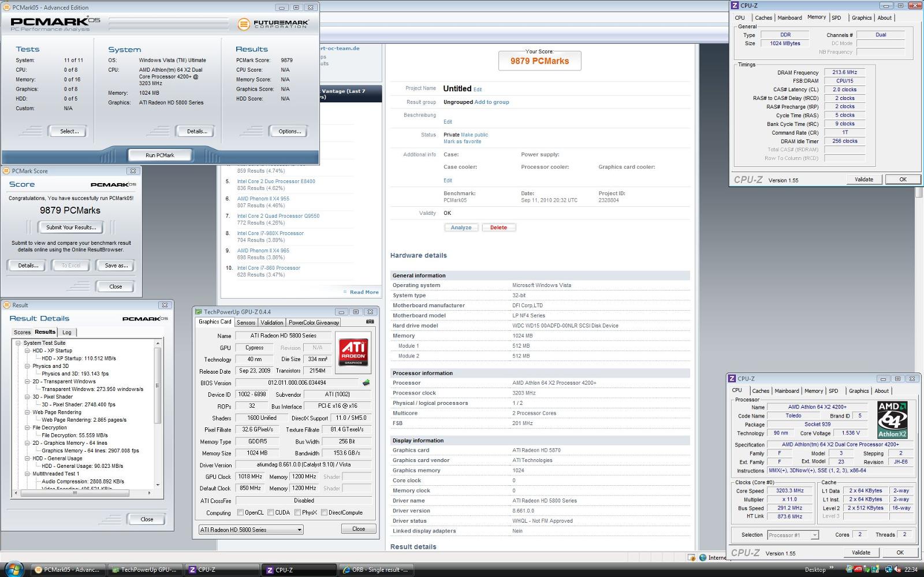924x577 pixels.
Task: Click the Options... button in PCMark05
Action: (290, 131)
